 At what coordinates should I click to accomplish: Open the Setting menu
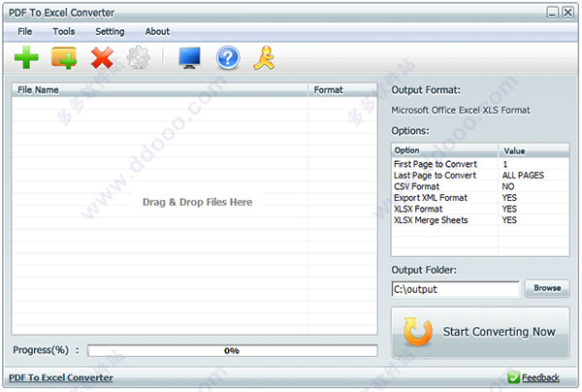[110, 32]
